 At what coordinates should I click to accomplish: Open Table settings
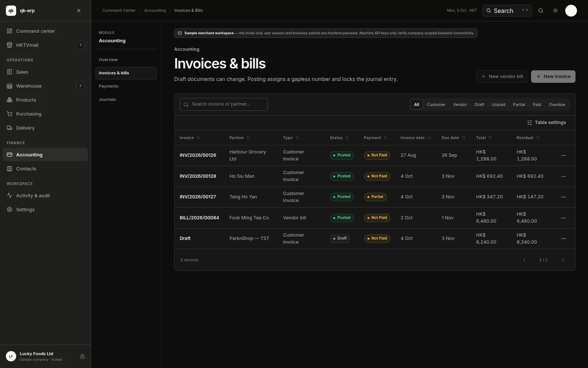pyautogui.click(x=546, y=123)
